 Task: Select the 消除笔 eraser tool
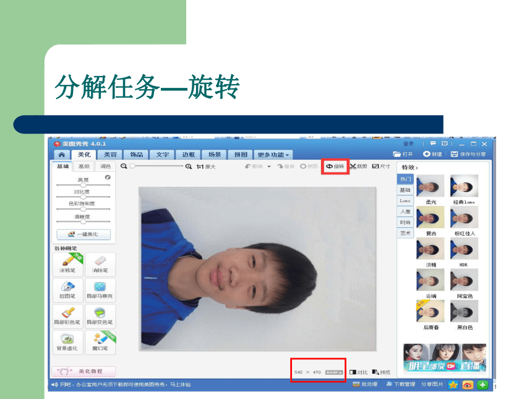pos(100,264)
